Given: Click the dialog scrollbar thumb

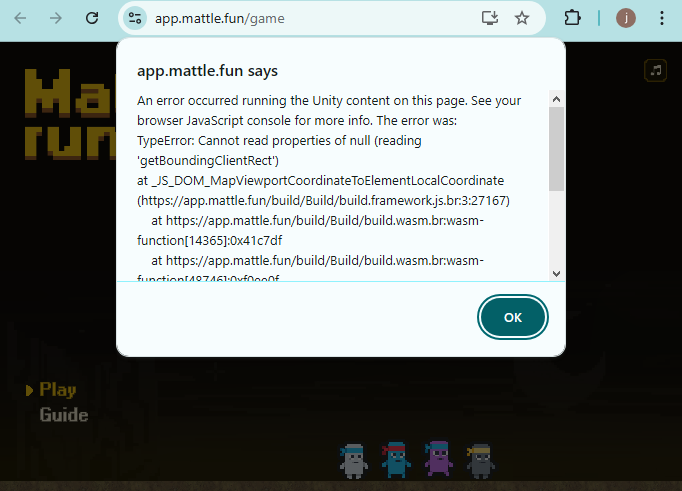Looking at the screenshot, I should (556, 149).
